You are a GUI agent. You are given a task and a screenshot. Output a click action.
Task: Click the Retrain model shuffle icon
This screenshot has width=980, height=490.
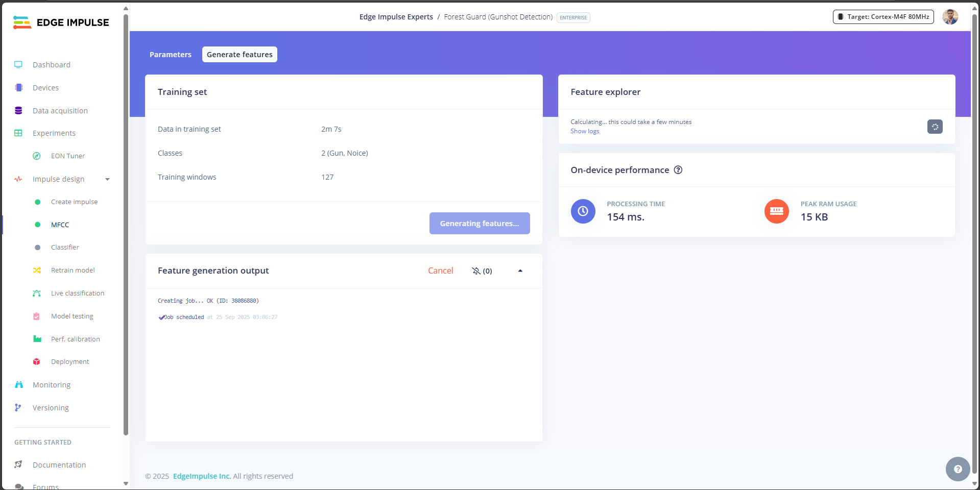pos(37,271)
